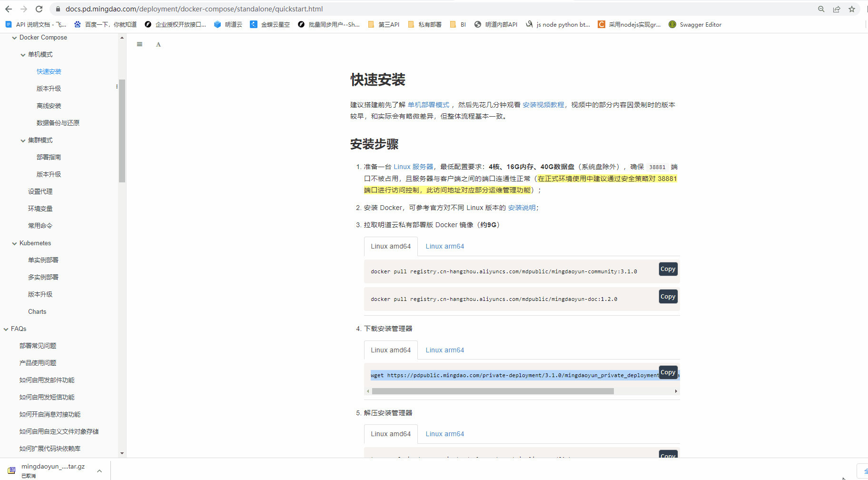
Task: Open download item options chevron
Action: 99,470
